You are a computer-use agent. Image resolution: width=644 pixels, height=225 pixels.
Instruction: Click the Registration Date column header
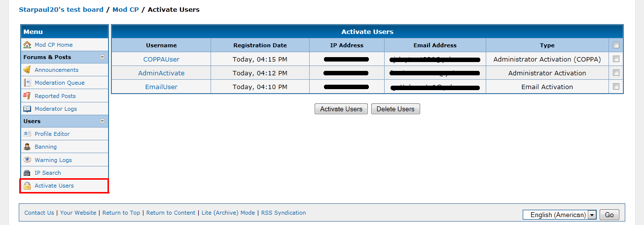[260, 45]
